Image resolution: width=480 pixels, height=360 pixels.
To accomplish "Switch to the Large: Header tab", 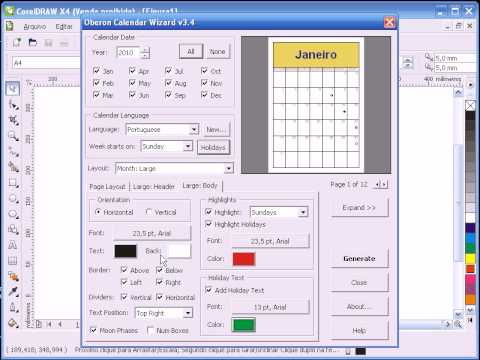I will pyautogui.click(x=154, y=187).
